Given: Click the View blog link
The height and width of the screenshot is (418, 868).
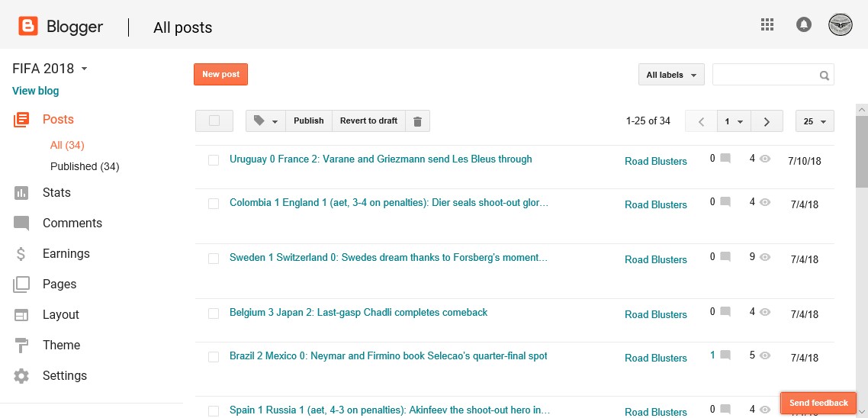Looking at the screenshot, I should (35, 91).
